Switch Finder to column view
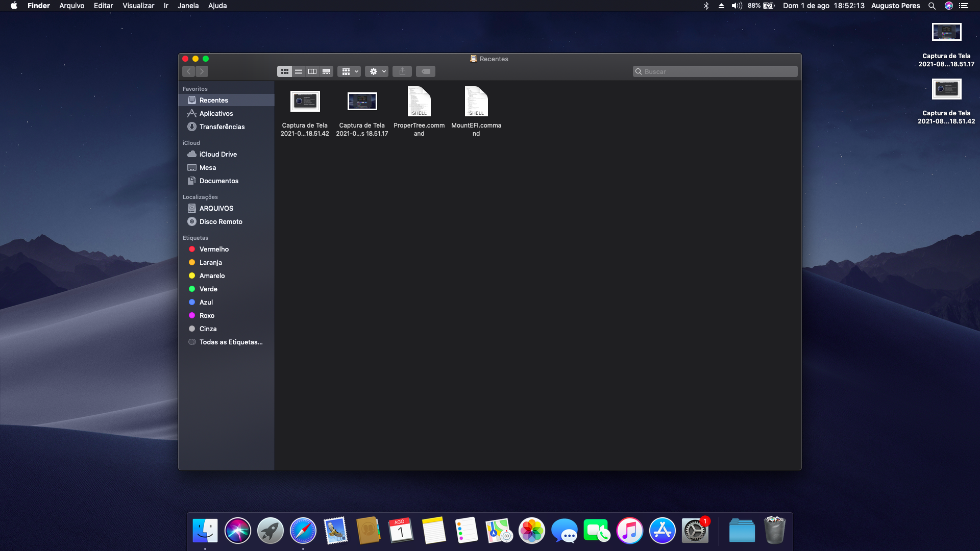The height and width of the screenshot is (551, 980). tap(312, 71)
